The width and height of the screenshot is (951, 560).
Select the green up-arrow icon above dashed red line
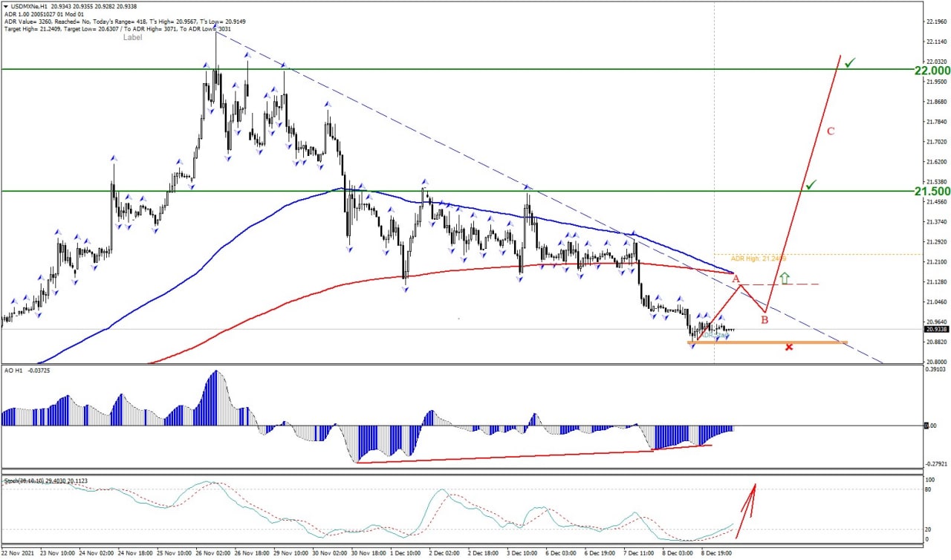(784, 279)
